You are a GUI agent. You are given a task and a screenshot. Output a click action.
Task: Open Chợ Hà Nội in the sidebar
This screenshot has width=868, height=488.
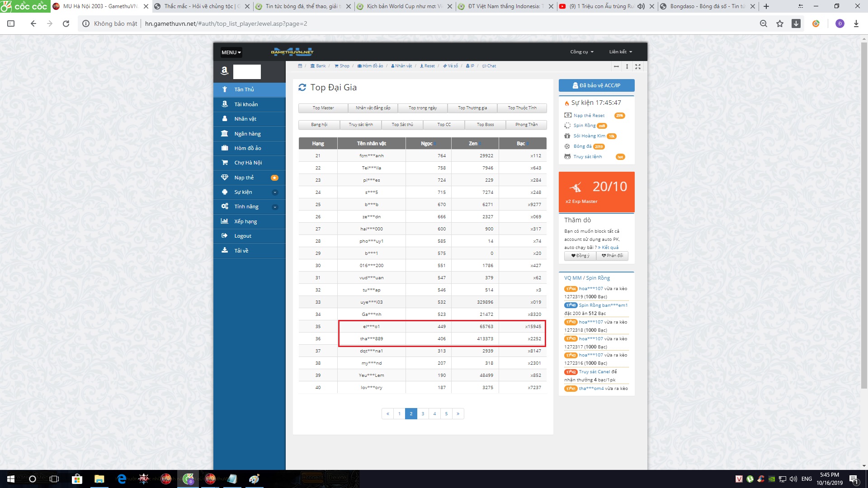(x=248, y=163)
